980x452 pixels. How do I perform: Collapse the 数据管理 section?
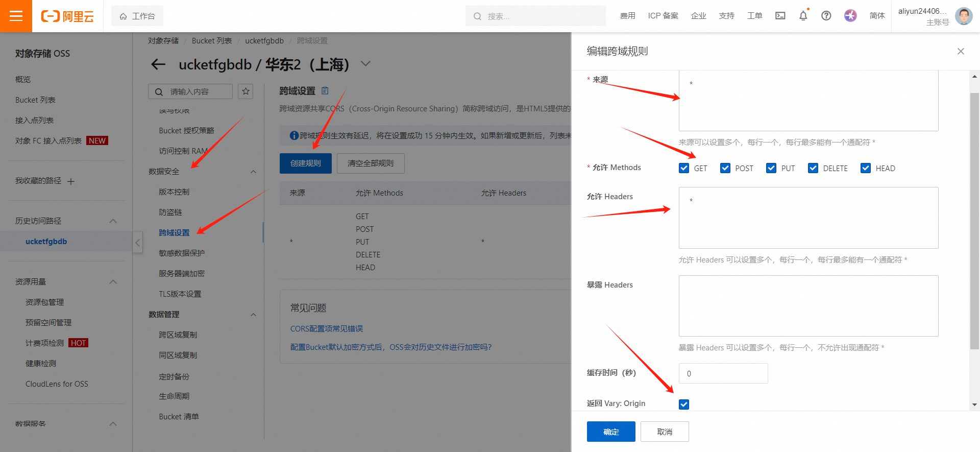pos(253,315)
